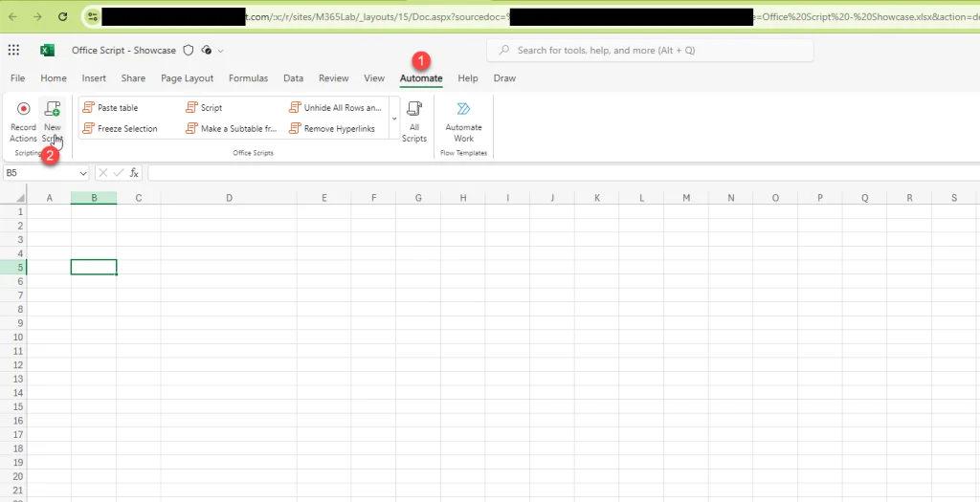Open All Scripts
The image size is (980, 502).
pos(413,122)
